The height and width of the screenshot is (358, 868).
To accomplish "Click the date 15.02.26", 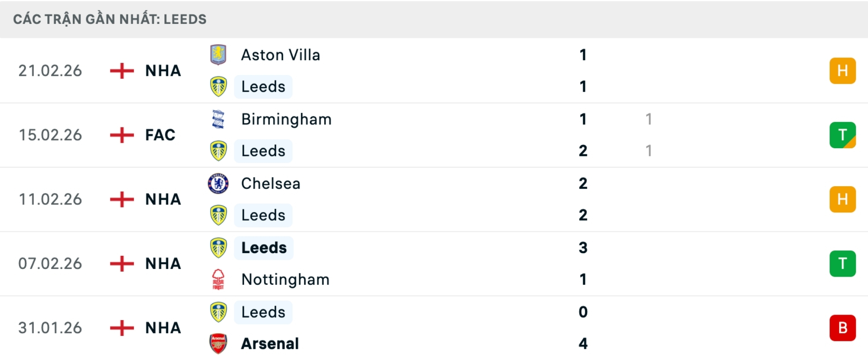I will click(x=50, y=135).
